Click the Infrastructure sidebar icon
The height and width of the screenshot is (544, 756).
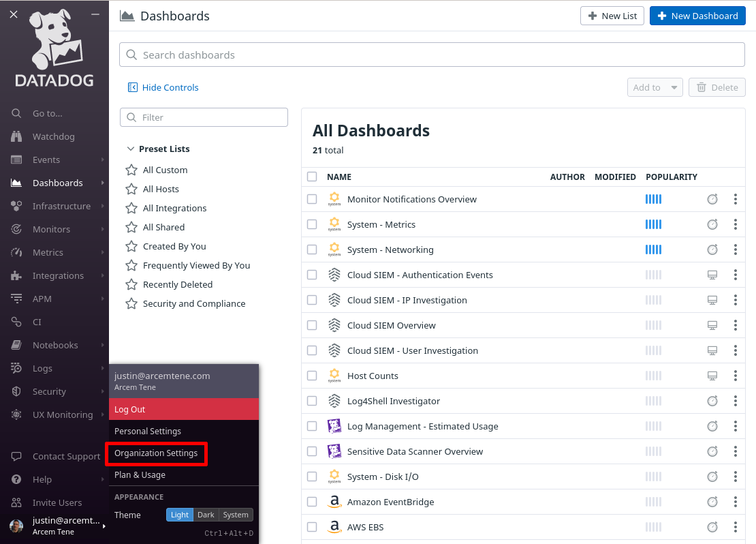point(16,206)
